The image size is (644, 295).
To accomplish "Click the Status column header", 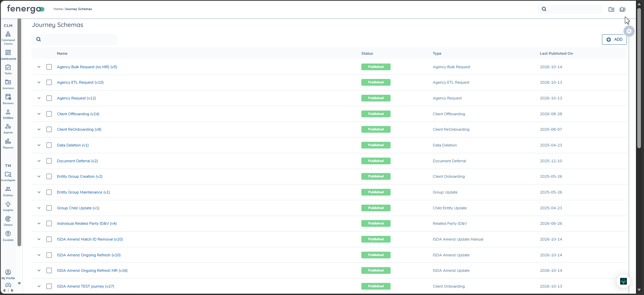I will click(367, 53).
